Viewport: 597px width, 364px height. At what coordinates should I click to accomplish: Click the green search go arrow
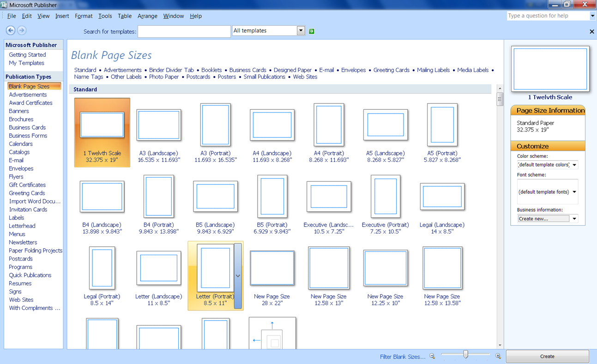tap(312, 31)
